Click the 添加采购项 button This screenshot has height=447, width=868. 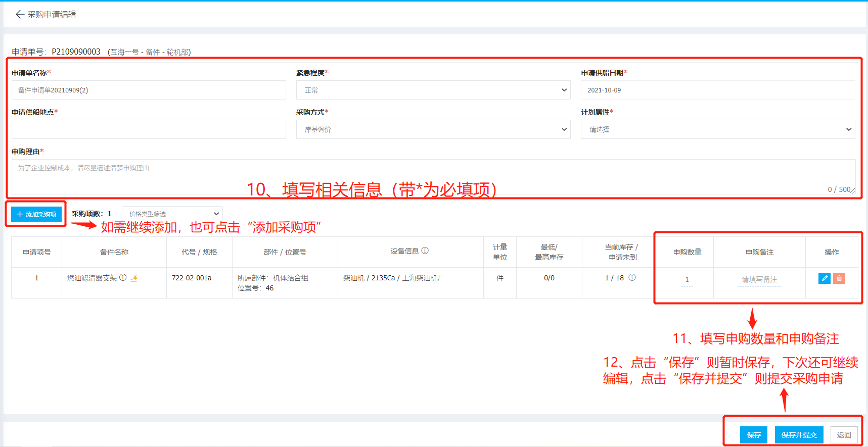pos(36,214)
